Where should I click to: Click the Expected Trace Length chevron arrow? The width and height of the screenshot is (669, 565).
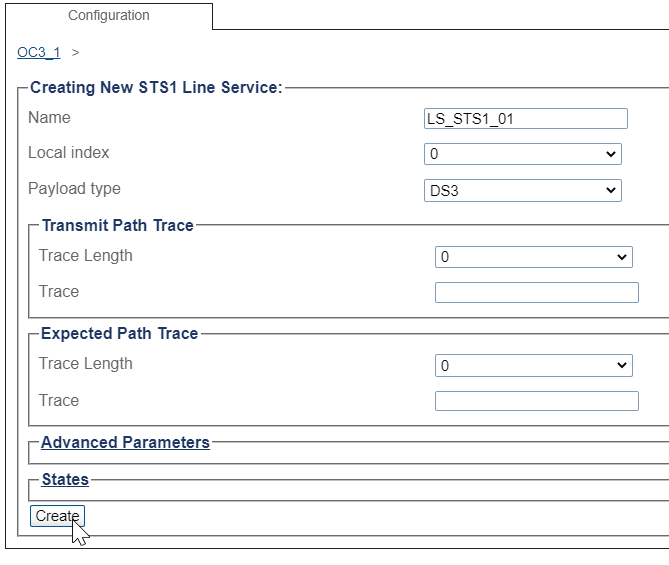point(622,366)
